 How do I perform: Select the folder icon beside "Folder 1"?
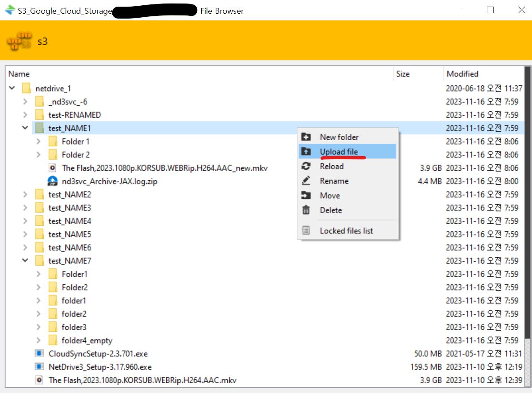tap(53, 141)
